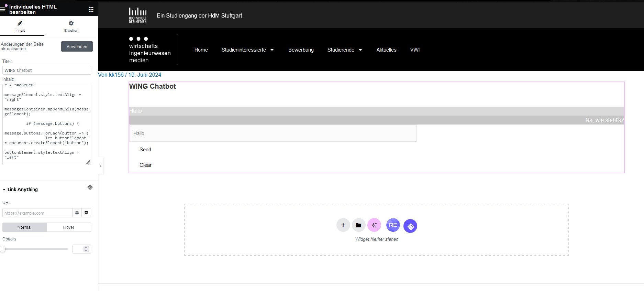Click the date link 10. Juni 2024
644x291 pixels.
(145, 75)
